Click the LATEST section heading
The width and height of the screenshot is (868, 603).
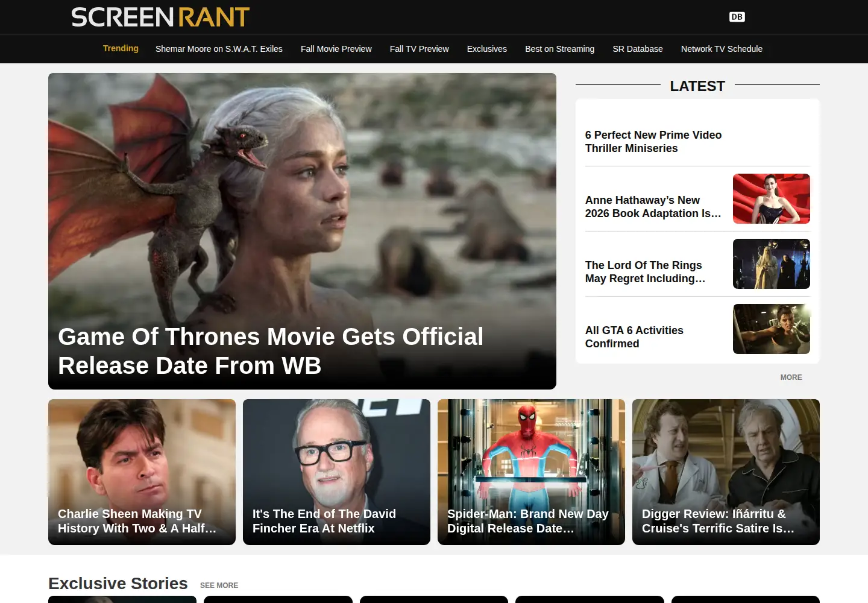[697, 86]
